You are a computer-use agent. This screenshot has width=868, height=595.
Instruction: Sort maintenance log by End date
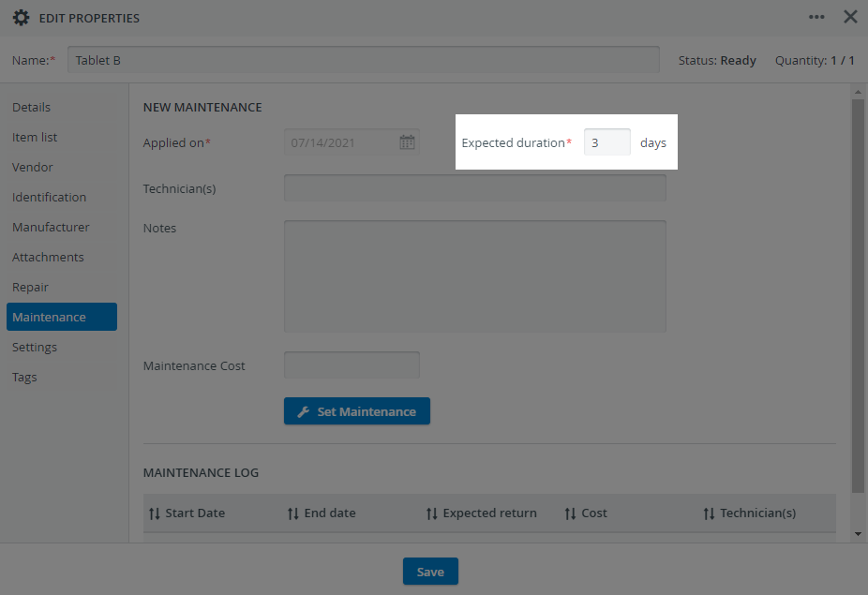322,513
